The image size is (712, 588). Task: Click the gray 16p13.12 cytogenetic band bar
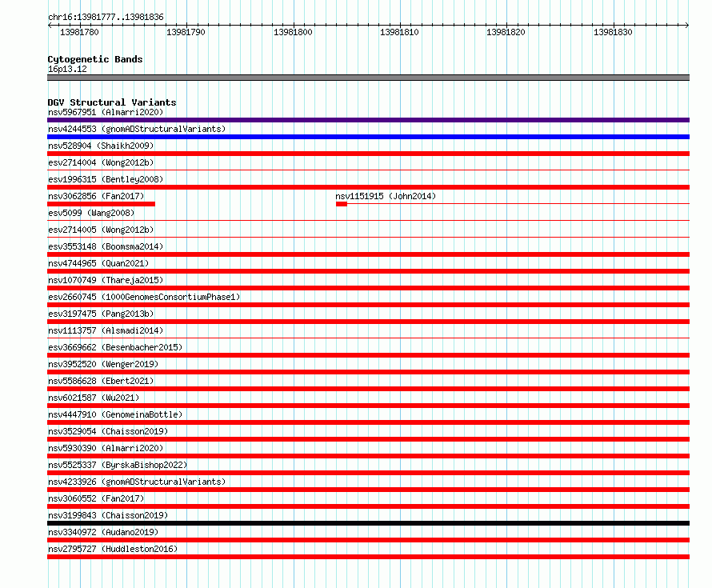coord(368,78)
